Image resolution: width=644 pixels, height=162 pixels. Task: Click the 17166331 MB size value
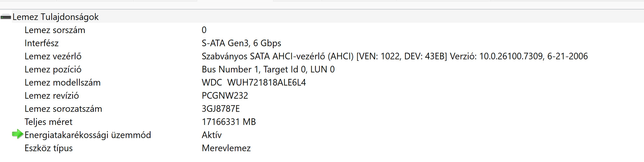[x=229, y=122]
